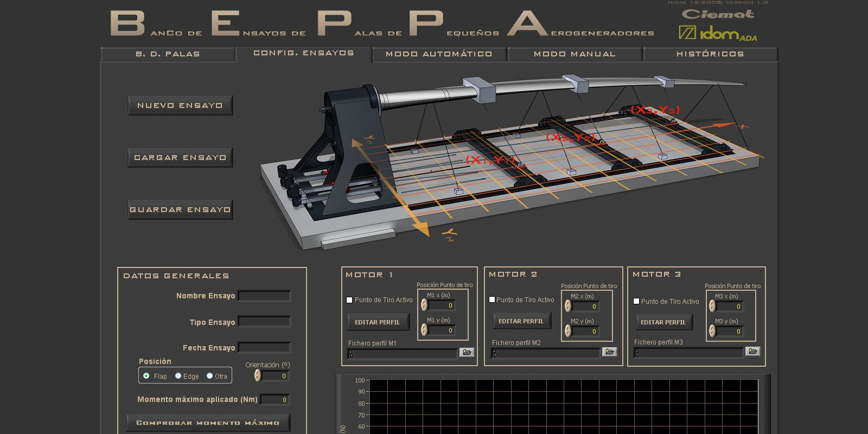
Task: Enable Punto de Tiro Activo for Motor 2
Action: tap(492, 299)
